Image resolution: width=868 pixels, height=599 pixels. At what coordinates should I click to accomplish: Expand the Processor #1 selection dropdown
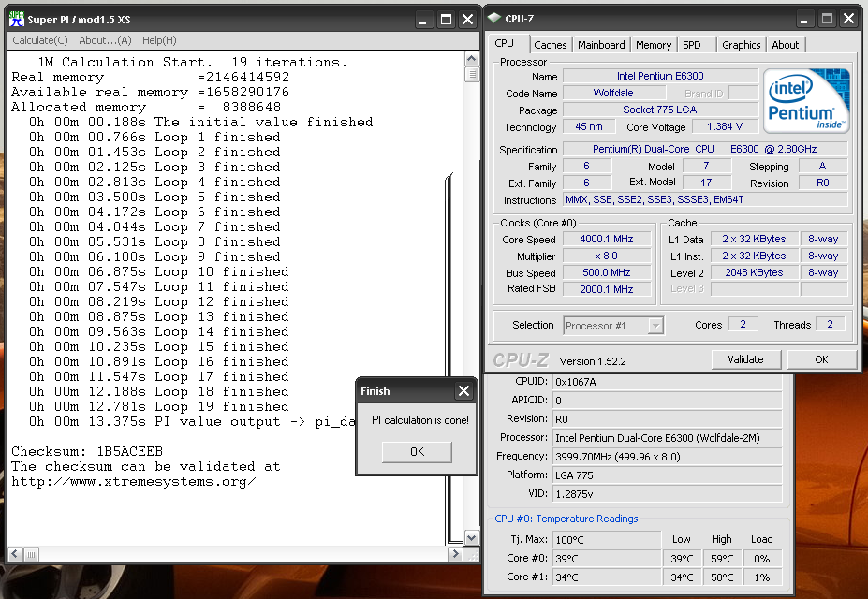coord(655,326)
